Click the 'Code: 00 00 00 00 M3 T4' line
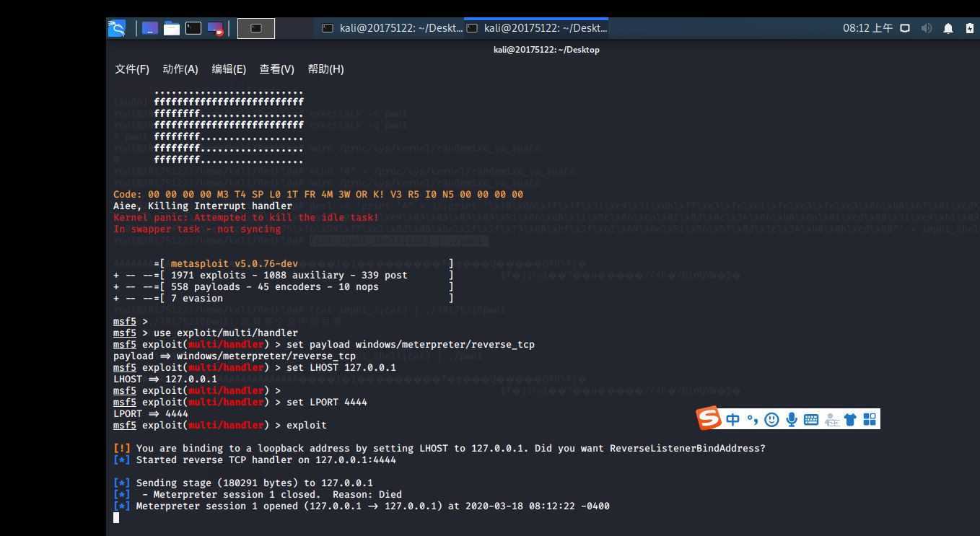The height and width of the screenshot is (536, 980). coord(318,194)
